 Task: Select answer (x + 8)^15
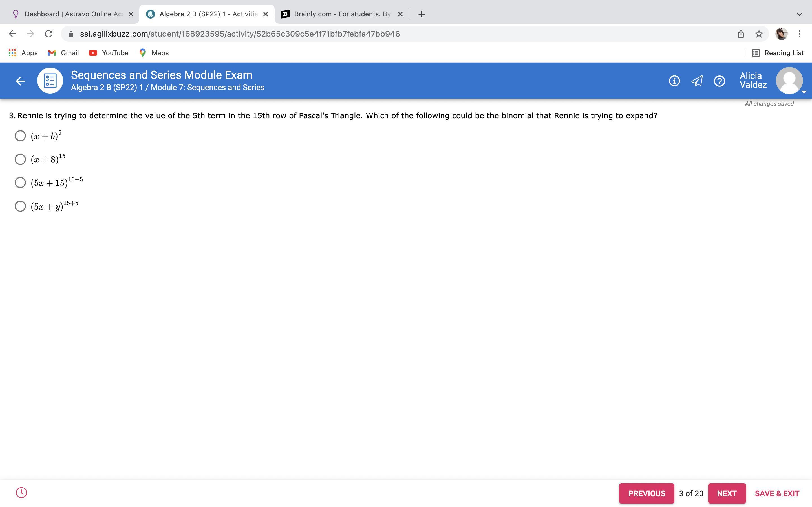20,159
